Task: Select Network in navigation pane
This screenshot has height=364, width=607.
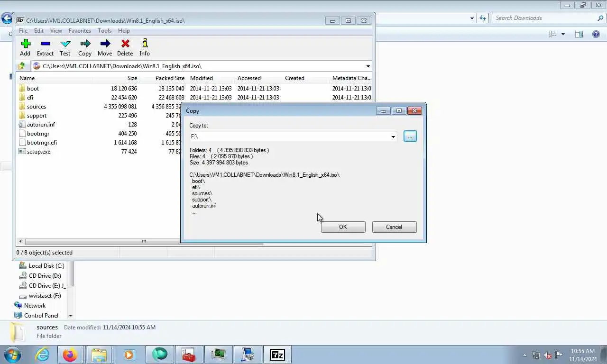Action: point(35,306)
